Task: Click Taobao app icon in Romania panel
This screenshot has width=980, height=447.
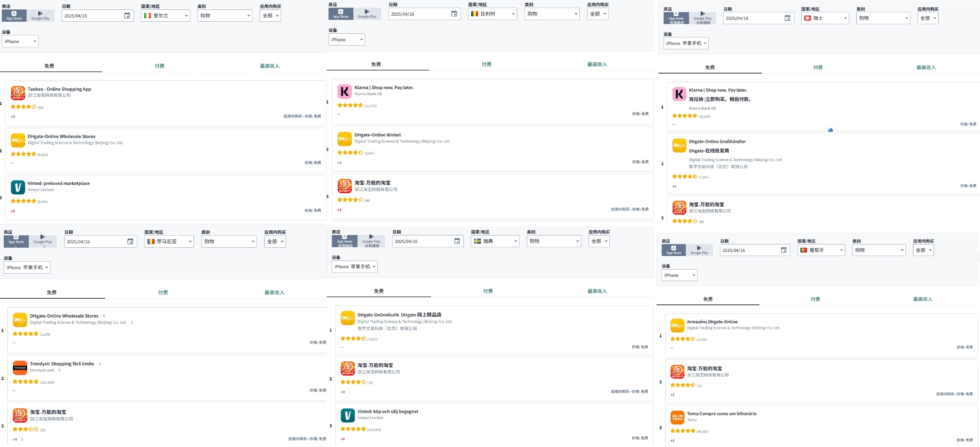Action: click(x=20, y=415)
